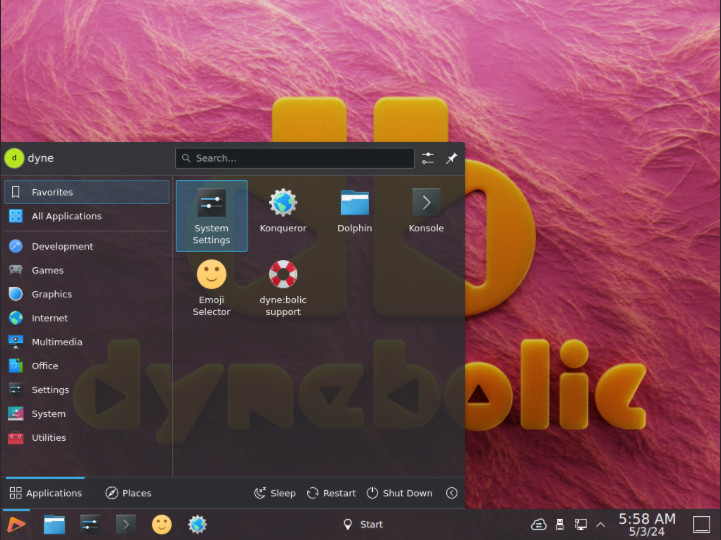Open the network tray icon
The height and width of the screenshot is (540, 721).
(x=581, y=524)
